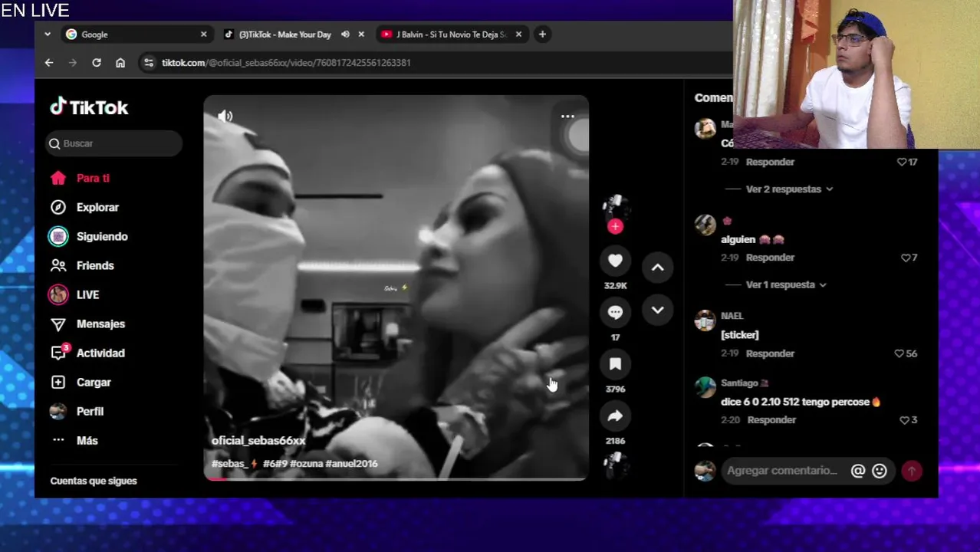The image size is (980, 552).
Task: Go to browser home page
Action: 120,63
